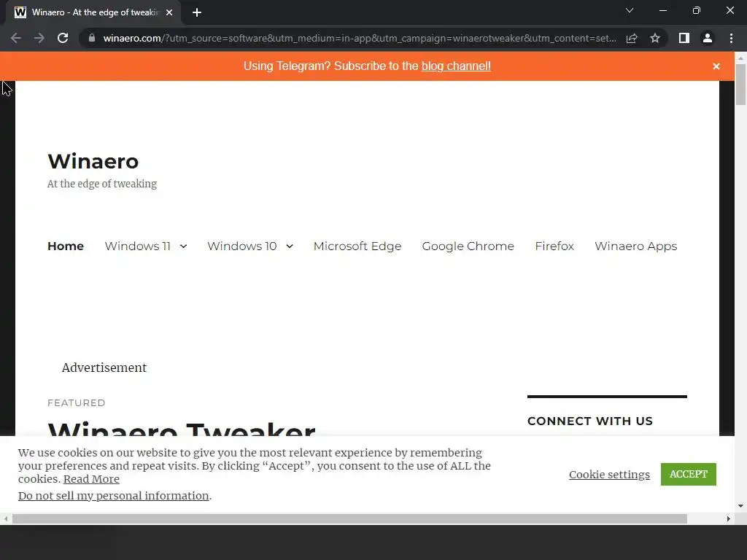Open the blog channel link
The height and width of the screenshot is (560, 747).
coord(456,66)
